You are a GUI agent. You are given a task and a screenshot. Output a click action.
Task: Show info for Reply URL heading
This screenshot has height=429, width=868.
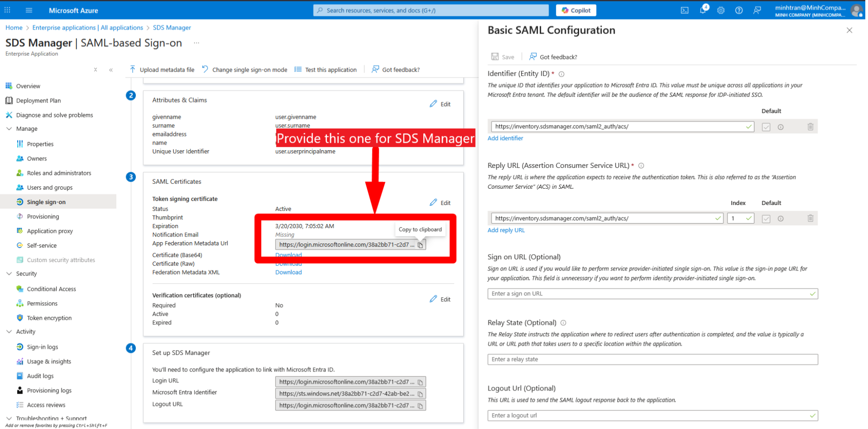coord(641,166)
